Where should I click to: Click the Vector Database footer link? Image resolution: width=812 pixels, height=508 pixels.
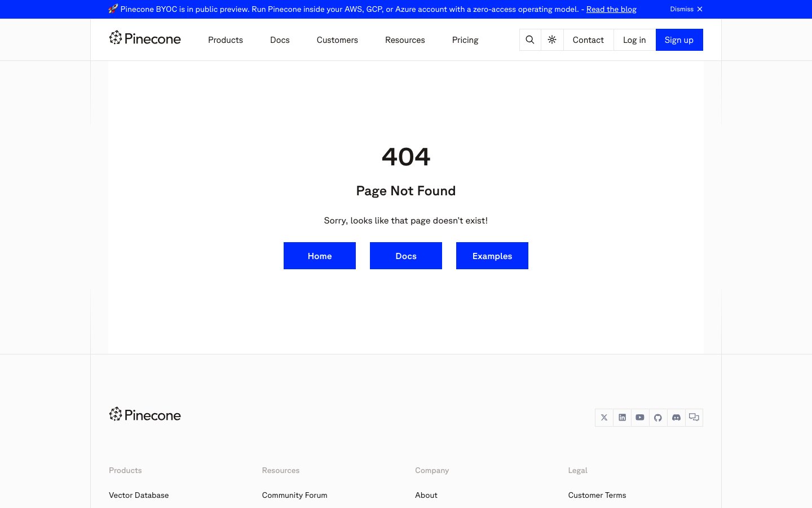[139, 495]
